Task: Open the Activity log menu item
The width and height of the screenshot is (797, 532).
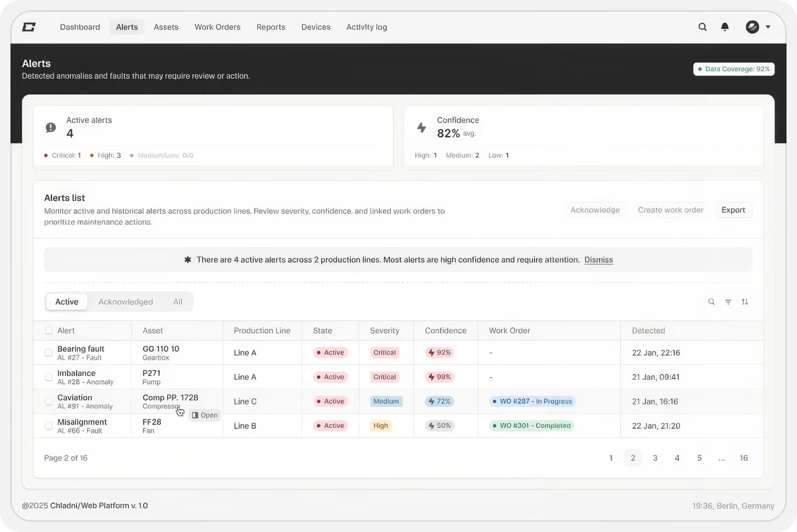Action: coord(366,27)
